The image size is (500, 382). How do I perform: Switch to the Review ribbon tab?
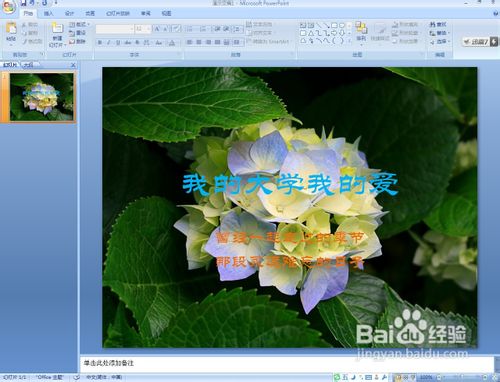146,13
